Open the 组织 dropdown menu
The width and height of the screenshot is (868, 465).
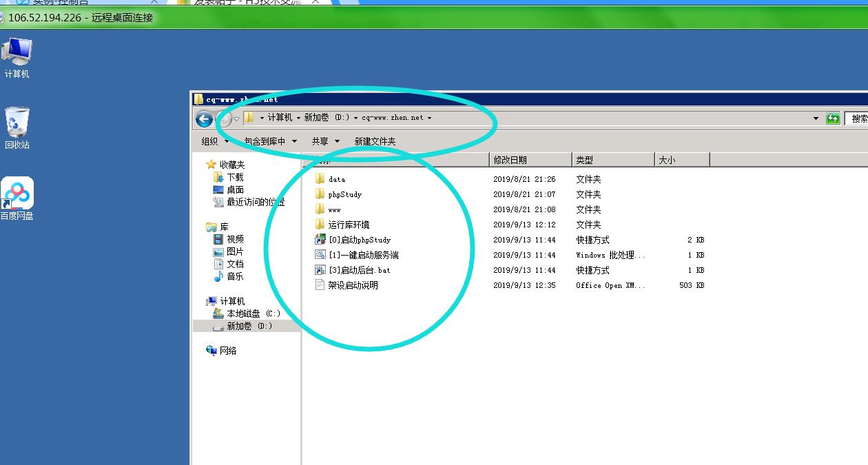point(215,141)
